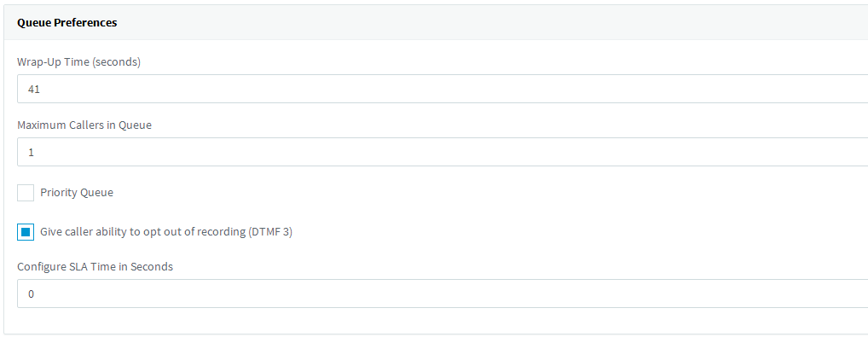Click the Maximum Callers in Queue label

[84, 125]
